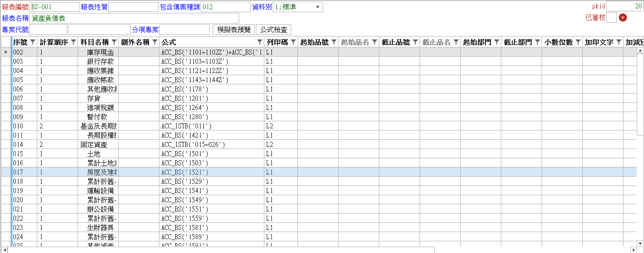The height and width of the screenshot is (253, 644).
Task: Click the vertical scrollbar down arrow
Action: coord(640,243)
